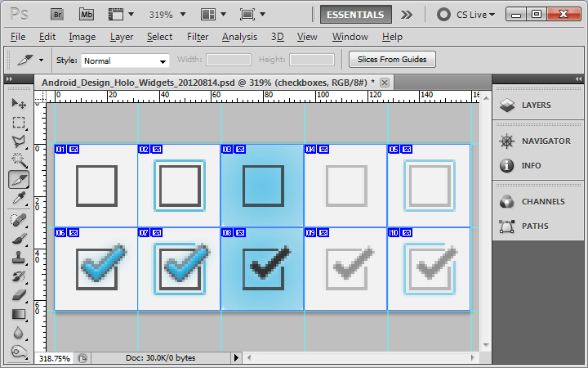Click the ruler origin corner box
The height and width of the screenshot is (368, 588).
pos(40,96)
